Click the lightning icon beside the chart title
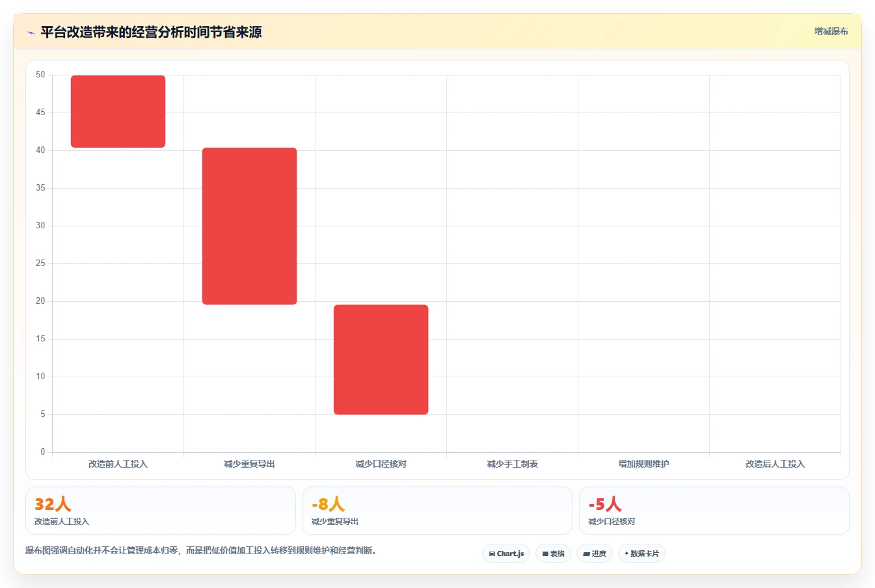Image resolution: width=875 pixels, height=588 pixels. (31, 33)
